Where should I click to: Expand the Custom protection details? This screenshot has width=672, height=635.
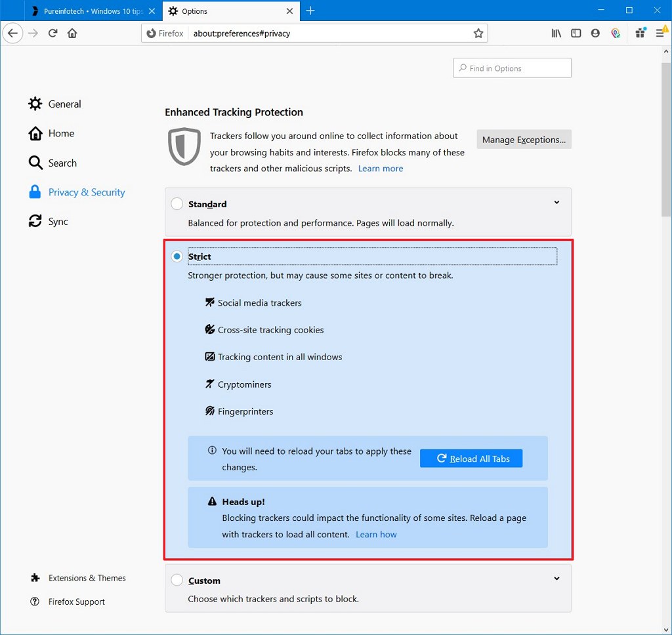556,579
